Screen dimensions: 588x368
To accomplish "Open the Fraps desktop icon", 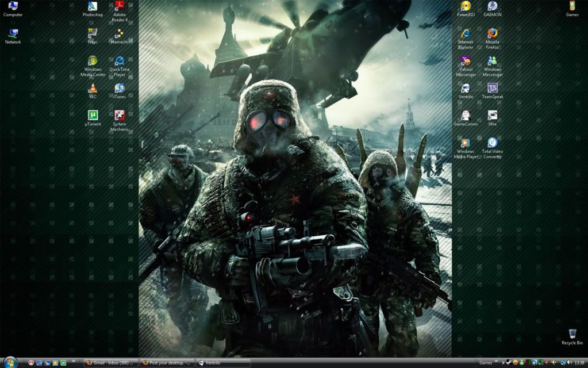I will (93, 33).
